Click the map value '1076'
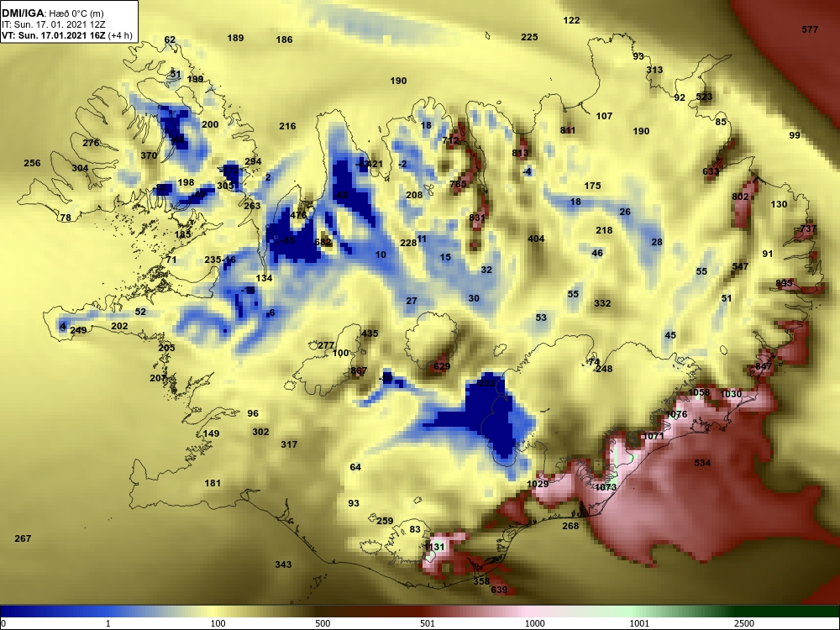The width and height of the screenshot is (840, 630). [676, 415]
